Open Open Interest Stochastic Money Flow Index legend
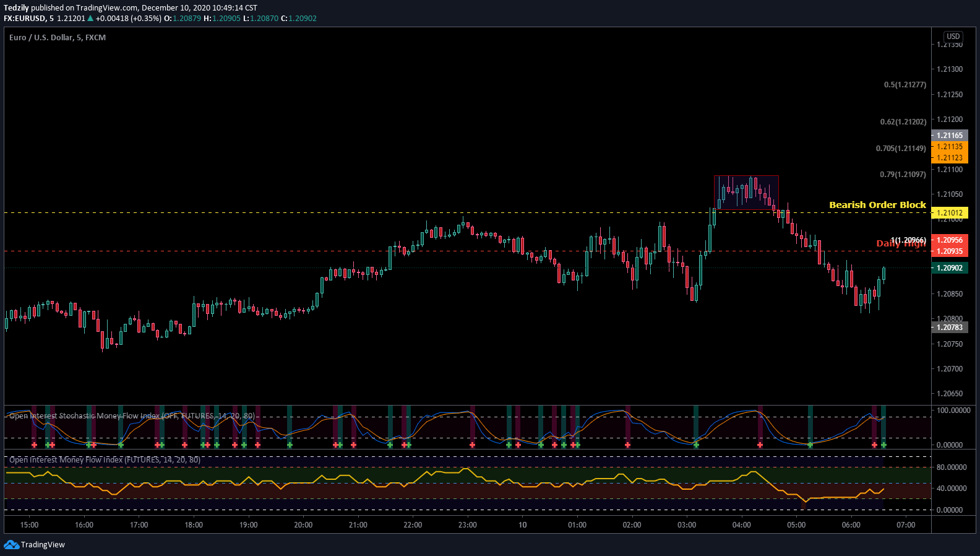Viewport: 980px width, 556px height. [132, 415]
